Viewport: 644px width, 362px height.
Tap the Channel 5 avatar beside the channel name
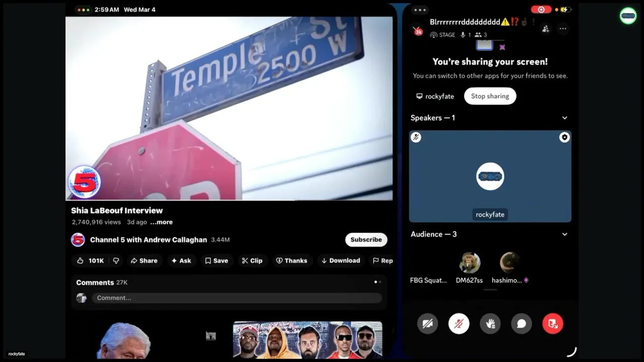click(x=78, y=240)
